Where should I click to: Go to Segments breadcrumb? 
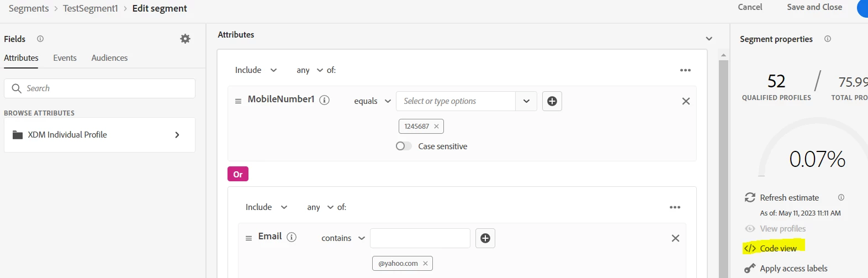[29, 8]
